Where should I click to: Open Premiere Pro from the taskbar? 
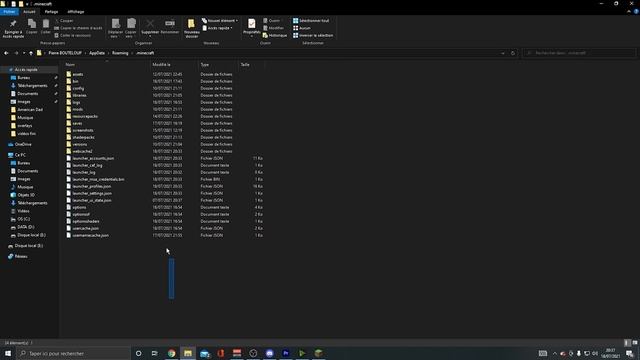(286, 353)
